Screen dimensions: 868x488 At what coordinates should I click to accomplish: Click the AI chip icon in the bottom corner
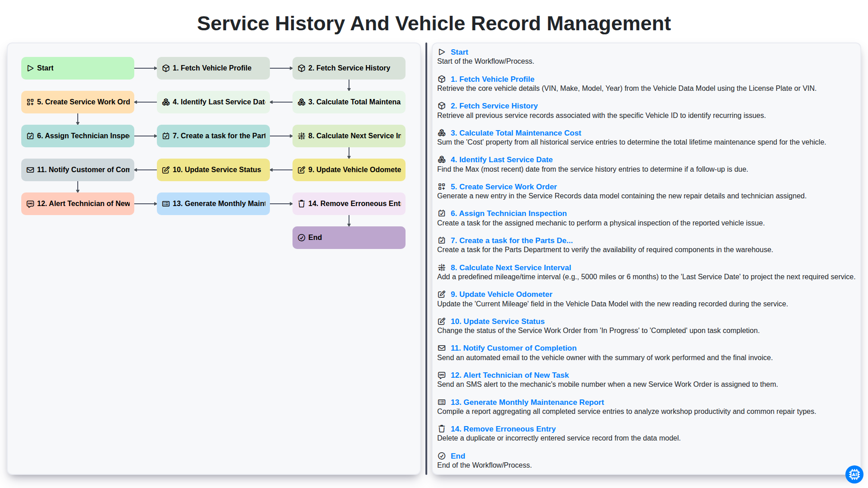854,474
